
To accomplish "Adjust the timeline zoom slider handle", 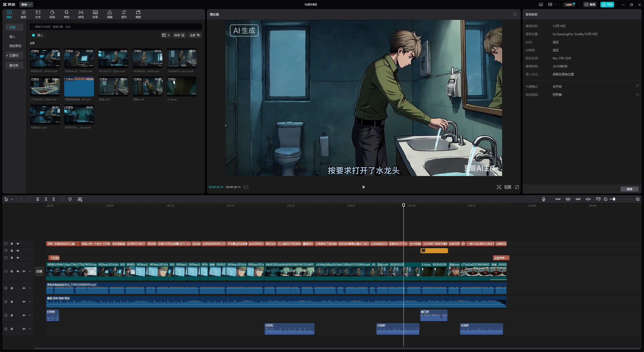I will click(x=614, y=199).
